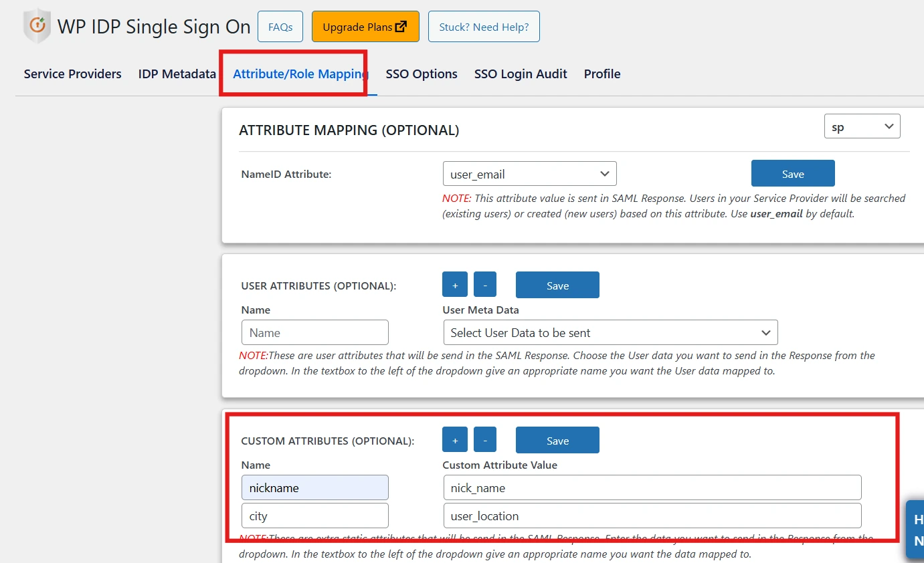Click the nickname custom attribute name field
Image resolution: width=924 pixels, height=563 pixels.
(x=315, y=487)
